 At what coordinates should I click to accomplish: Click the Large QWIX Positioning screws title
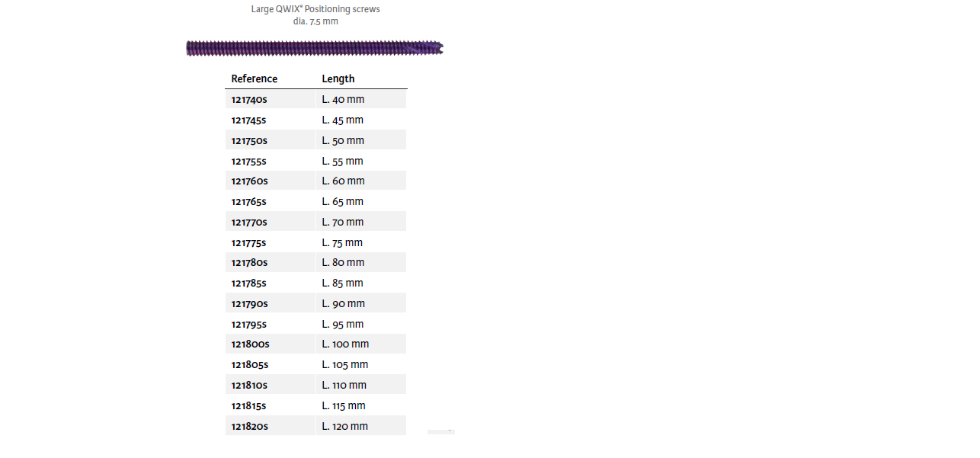315,9
